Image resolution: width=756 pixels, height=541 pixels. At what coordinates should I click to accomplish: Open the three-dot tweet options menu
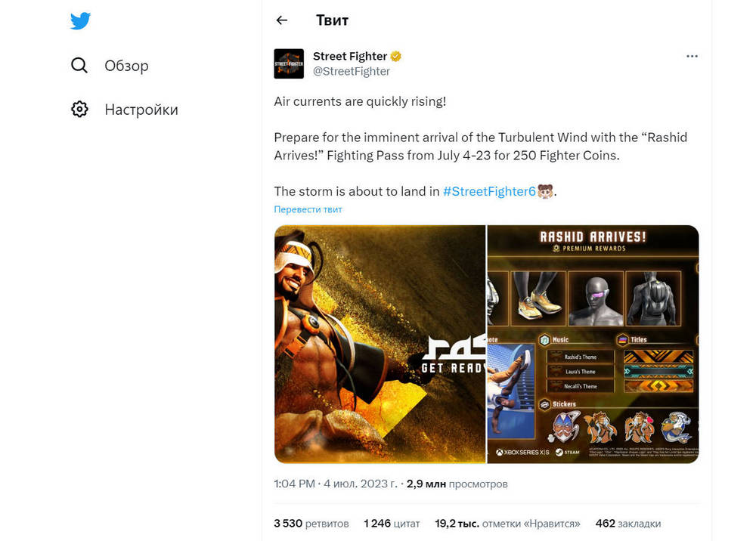tap(692, 57)
